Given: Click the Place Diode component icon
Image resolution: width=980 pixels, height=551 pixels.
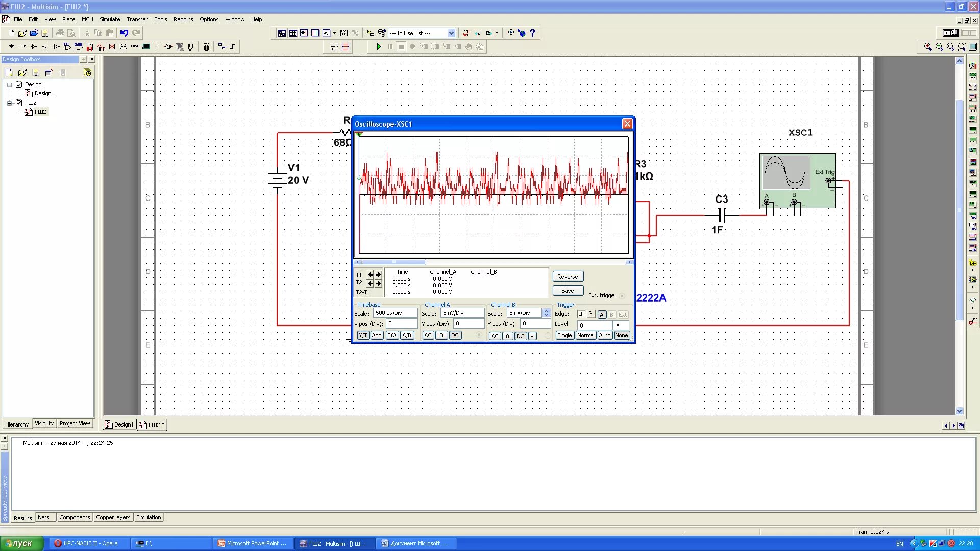Looking at the screenshot, I should click(x=34, y=46).
